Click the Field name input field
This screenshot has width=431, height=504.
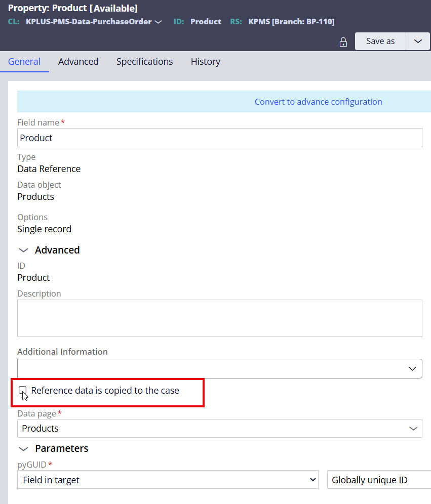pyautogui.click(x=219, y=138)
